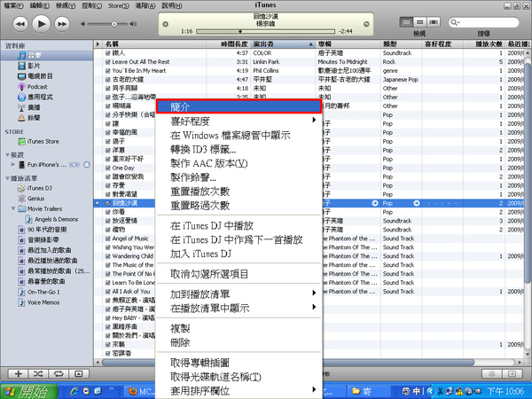This screenshot has width=532, height=399.
Task: Open 喜好程度 rating submenu
Action: point(239,121)
